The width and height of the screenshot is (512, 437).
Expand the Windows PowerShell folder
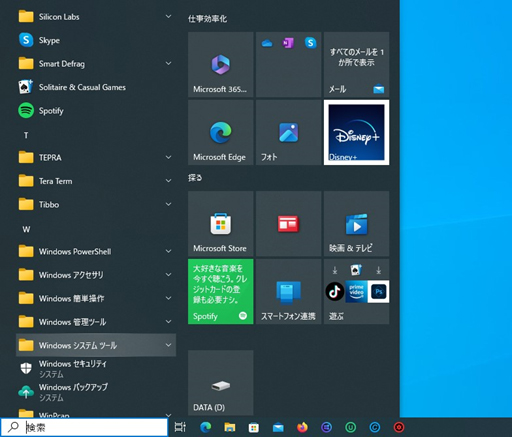coord(169,251)
